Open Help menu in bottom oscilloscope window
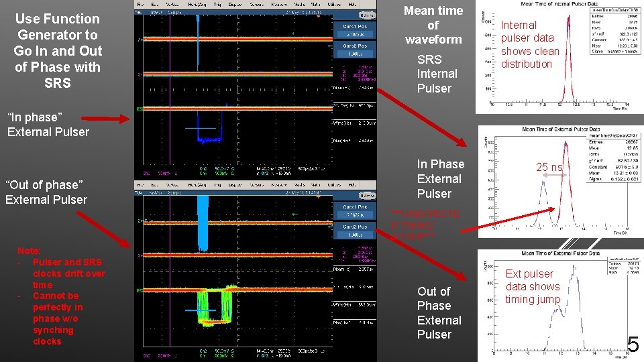This screenshot has width=644, height=362. [x=352, y=185]
